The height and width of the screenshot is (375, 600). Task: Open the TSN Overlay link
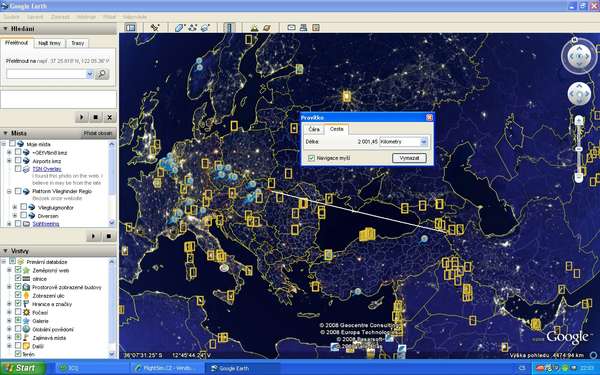47,169
